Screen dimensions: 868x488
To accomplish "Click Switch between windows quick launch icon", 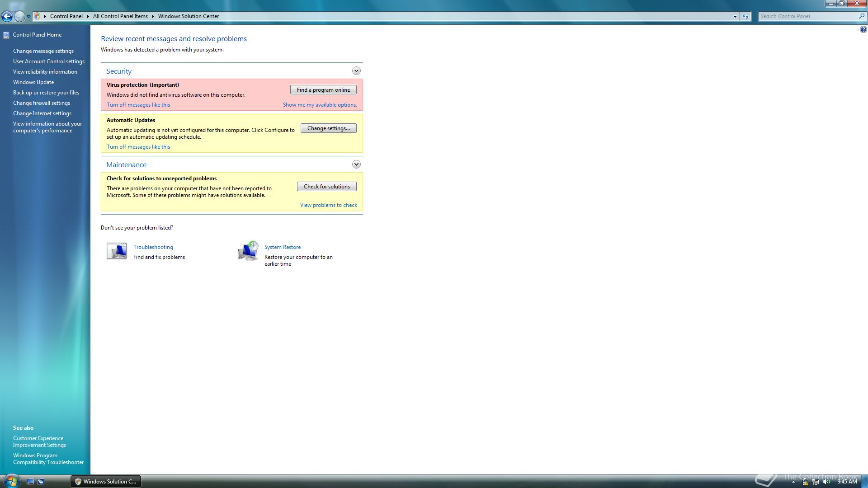I will 41,482.
